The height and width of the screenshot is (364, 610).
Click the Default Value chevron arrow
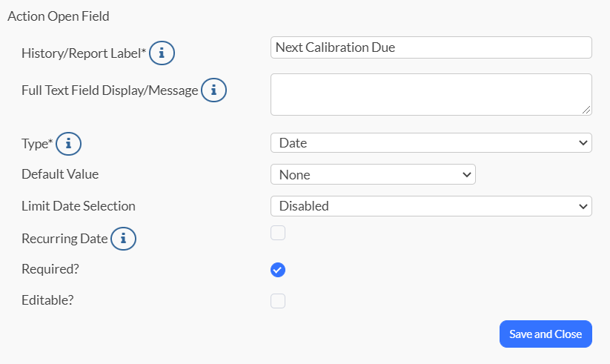click(x=466, y=174)
